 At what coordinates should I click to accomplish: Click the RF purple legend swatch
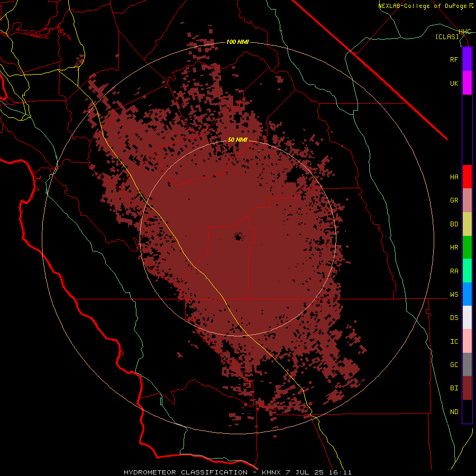467,59
